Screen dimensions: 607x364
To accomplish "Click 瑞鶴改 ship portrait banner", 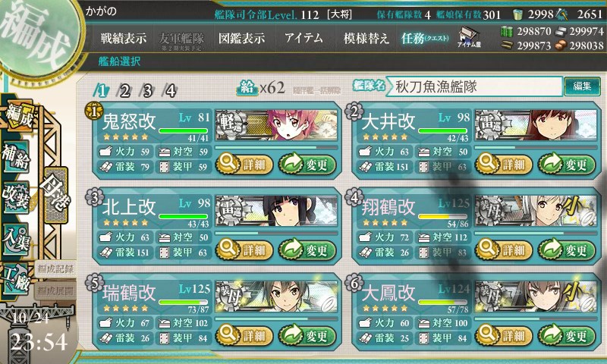I will coord(276,297).
